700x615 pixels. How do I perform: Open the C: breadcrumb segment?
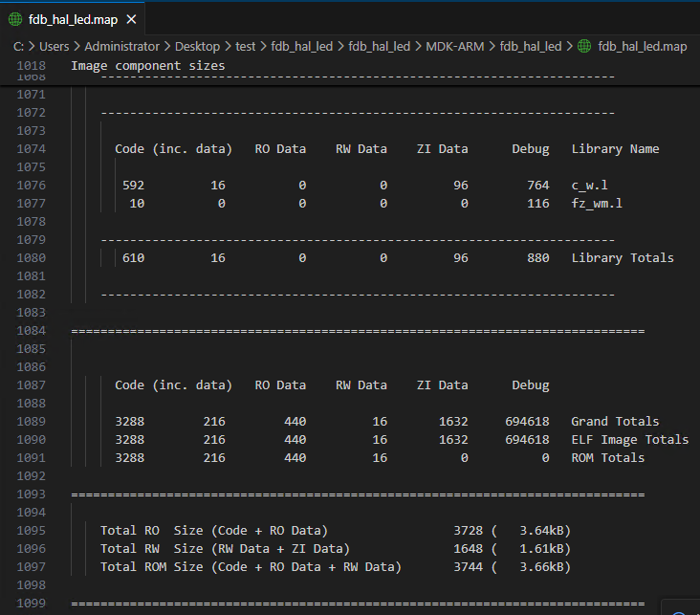tap(18, 47)
